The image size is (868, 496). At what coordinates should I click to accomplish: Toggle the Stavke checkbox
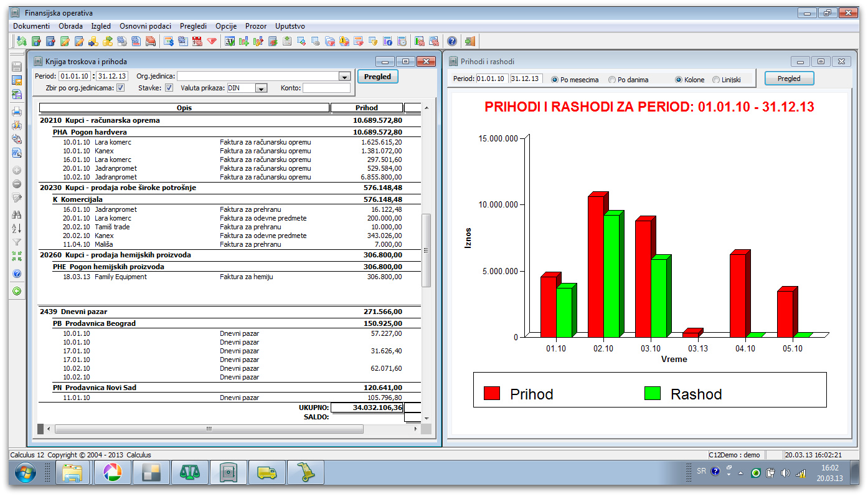169,88
